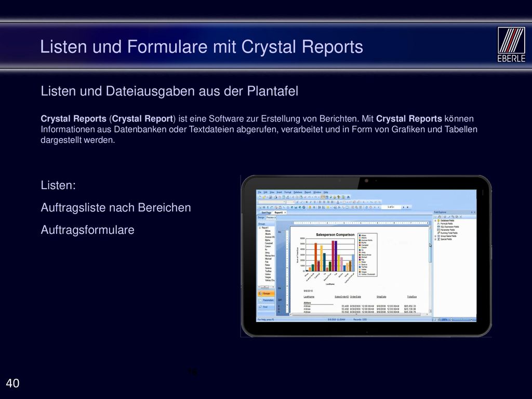Open the Window menu

[x=317, y=192]
